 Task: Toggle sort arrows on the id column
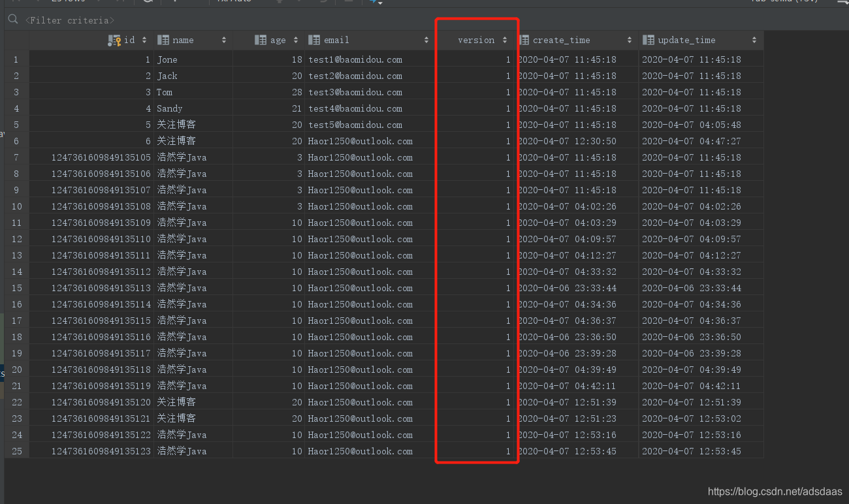(144, 40)
